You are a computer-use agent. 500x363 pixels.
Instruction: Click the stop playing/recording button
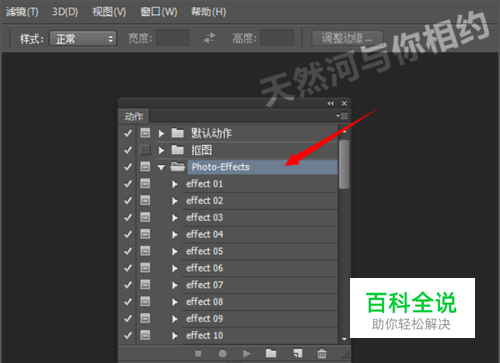pyautogui.click(x=198, y=354)
